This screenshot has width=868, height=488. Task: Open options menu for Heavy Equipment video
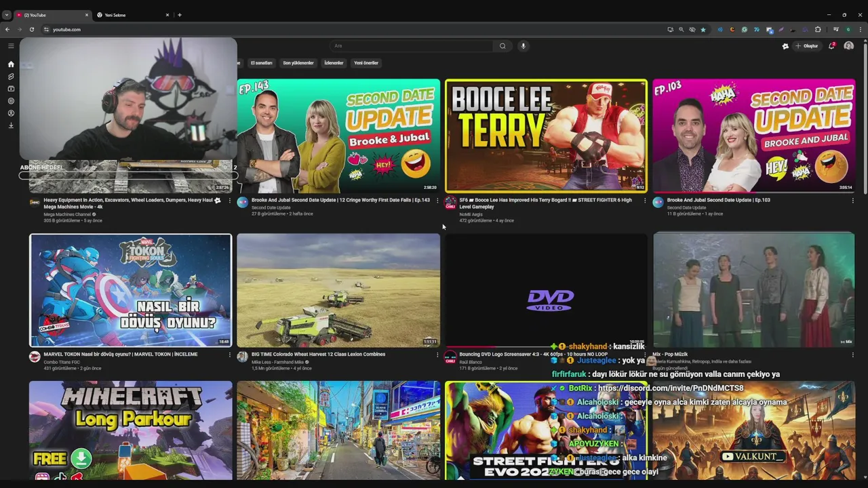[x=229, y=201]
